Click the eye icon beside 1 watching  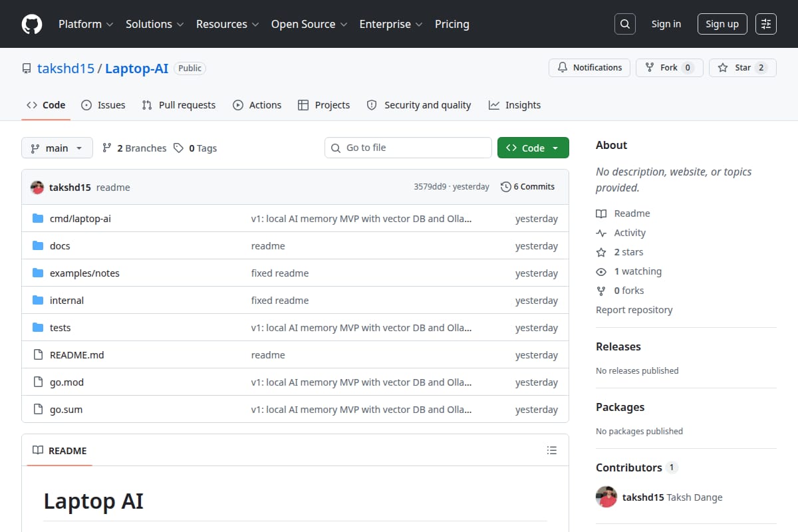click(x=601, y=271)
